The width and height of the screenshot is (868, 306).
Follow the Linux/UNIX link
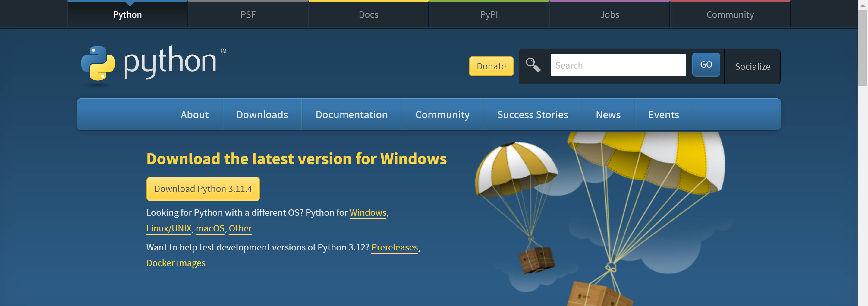(169, 228)
